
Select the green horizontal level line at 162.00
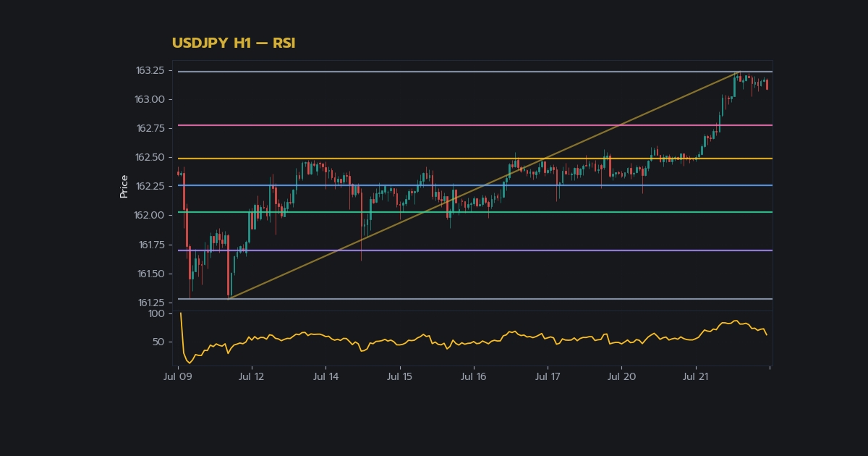(473, 212)
